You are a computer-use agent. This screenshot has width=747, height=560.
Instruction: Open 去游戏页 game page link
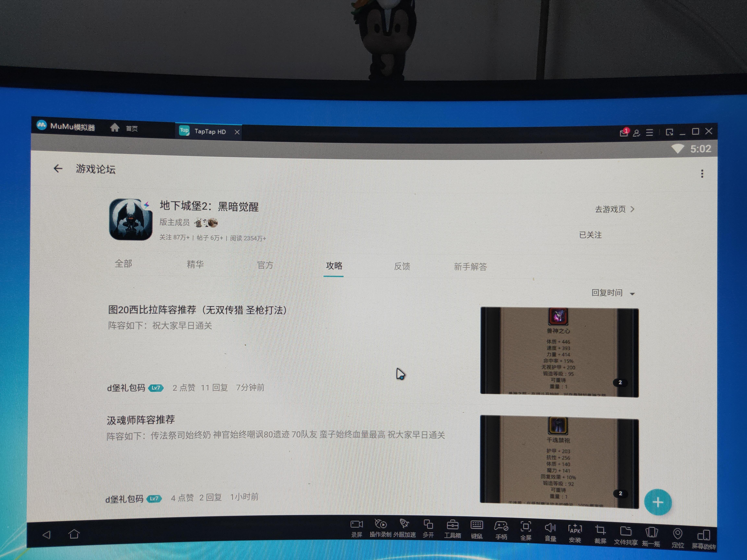[x=615, y=209]
